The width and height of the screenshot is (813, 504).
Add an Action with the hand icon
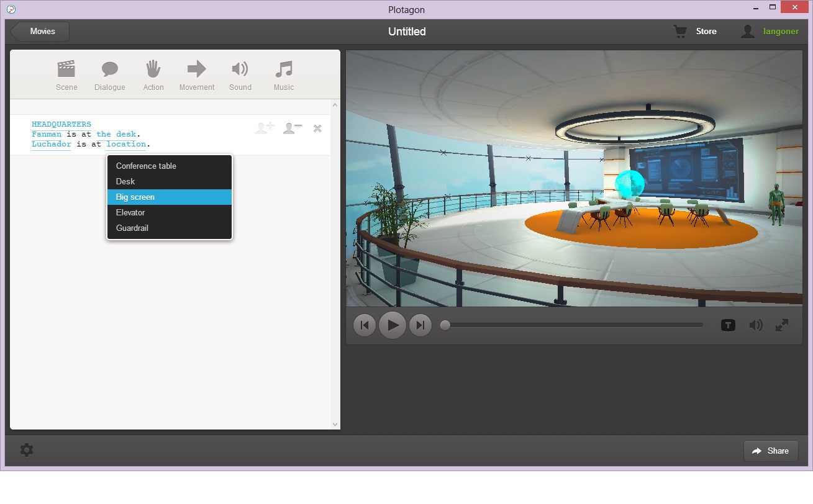tap(153, 76)
